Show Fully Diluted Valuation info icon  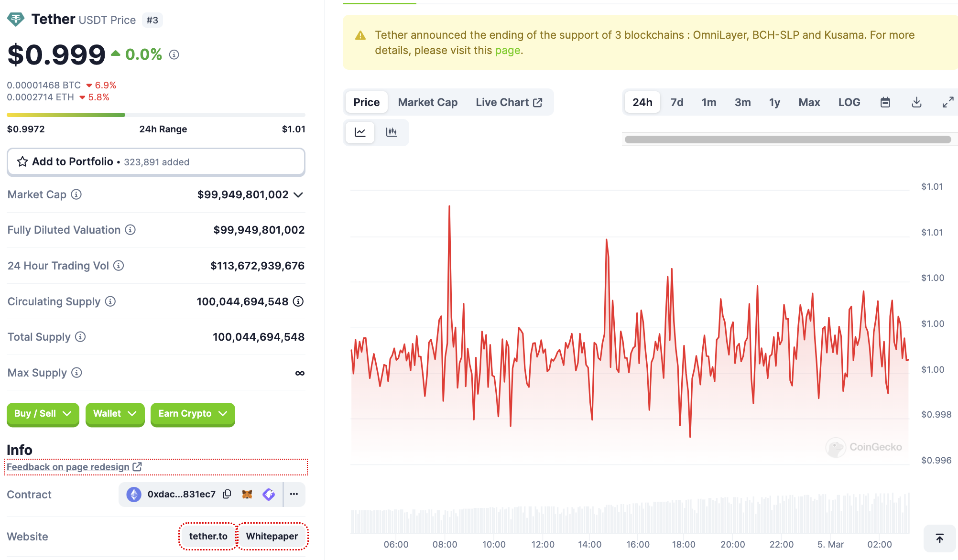pyautogui.click(x=131, y=230)
